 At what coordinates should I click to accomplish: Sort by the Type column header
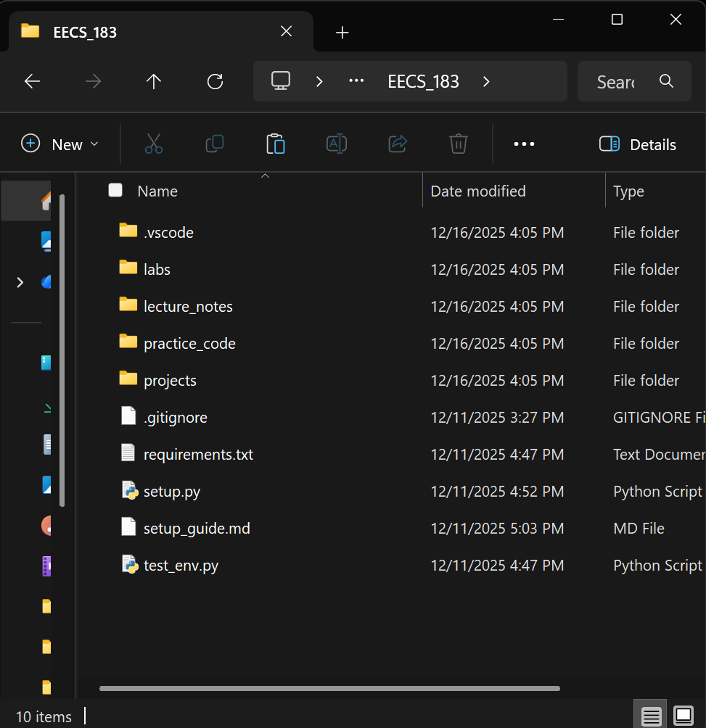(x=628, y=191)
